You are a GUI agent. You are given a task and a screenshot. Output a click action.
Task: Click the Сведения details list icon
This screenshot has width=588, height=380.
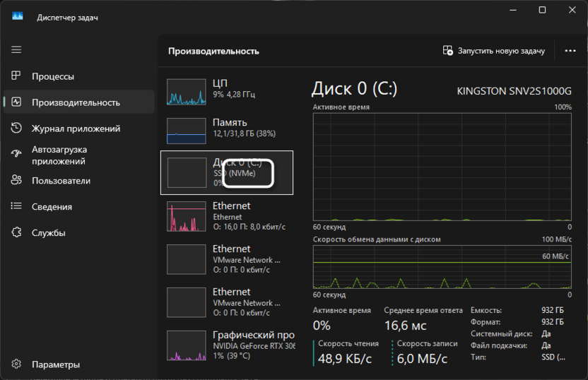click(16, 207)
